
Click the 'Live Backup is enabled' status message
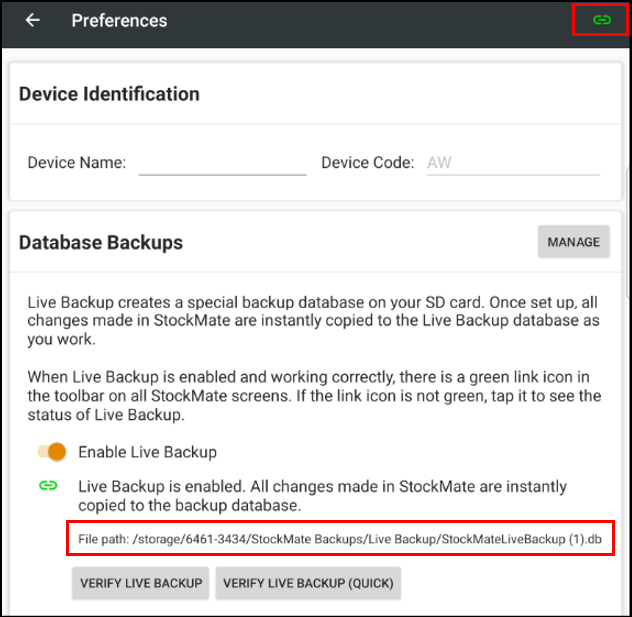tap(322, 495)
